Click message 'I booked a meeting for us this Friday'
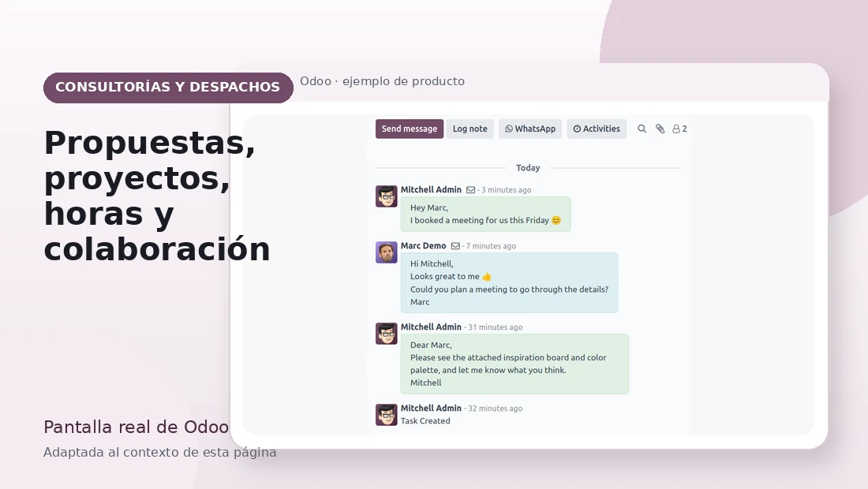The height and width of the screenshot is (489, 868). pyautogui.click(x=485, y=220)
